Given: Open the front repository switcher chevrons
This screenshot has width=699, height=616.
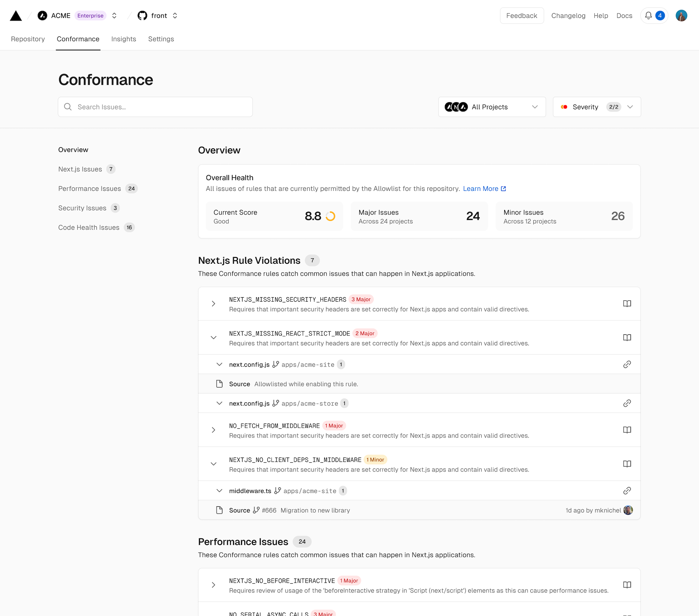Looking at the screenshot, I should pyautogui.click(x=175, y=16).
